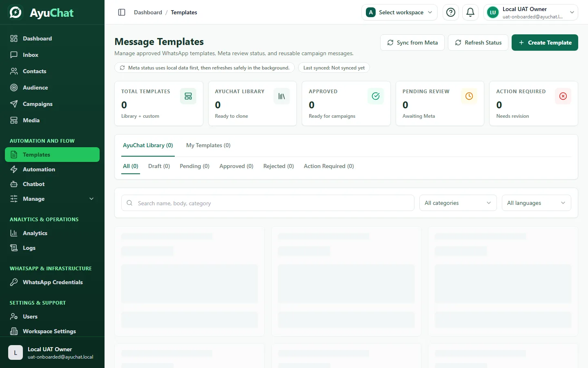Click the Dashboard sidebar icon
Screen dimensions: 588x368
(14, 38)
